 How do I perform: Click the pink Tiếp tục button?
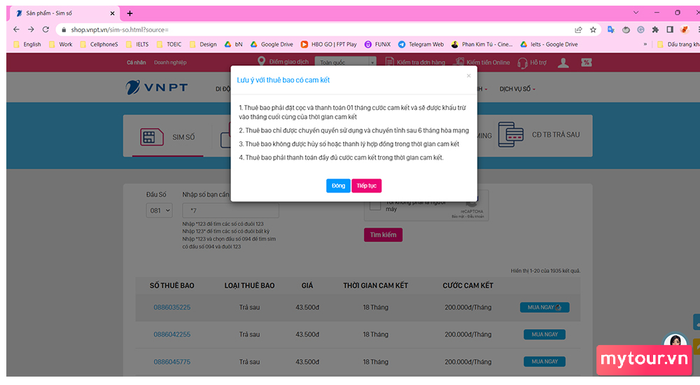[367, 186]
